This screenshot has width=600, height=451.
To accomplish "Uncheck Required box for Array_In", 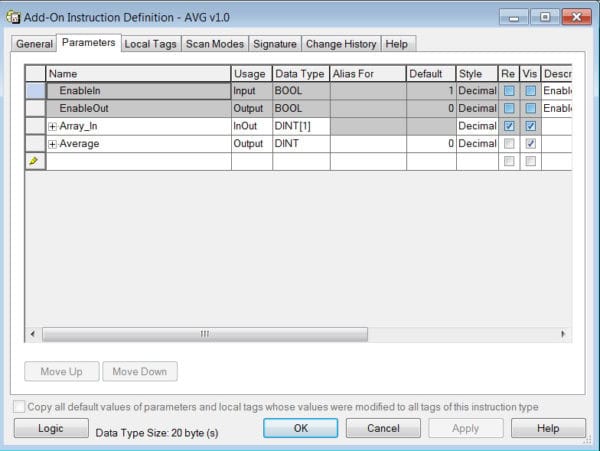I will [x=509, y=126].
